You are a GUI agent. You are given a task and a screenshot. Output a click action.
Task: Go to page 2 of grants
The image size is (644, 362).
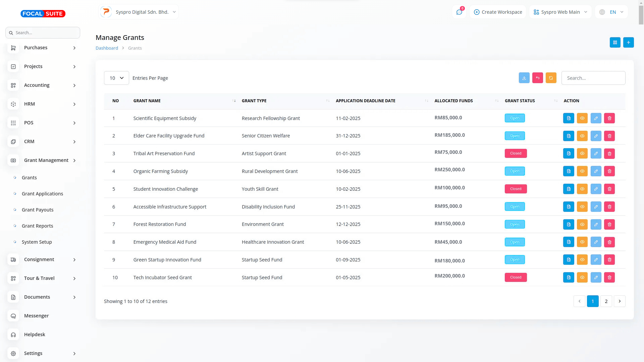[x=606, y=301]
